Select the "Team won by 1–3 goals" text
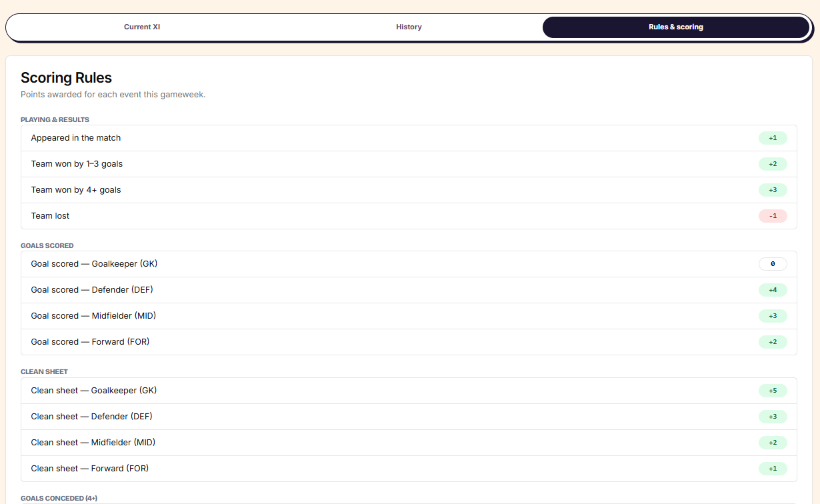820x504 pixels. [x=77, y=164]
